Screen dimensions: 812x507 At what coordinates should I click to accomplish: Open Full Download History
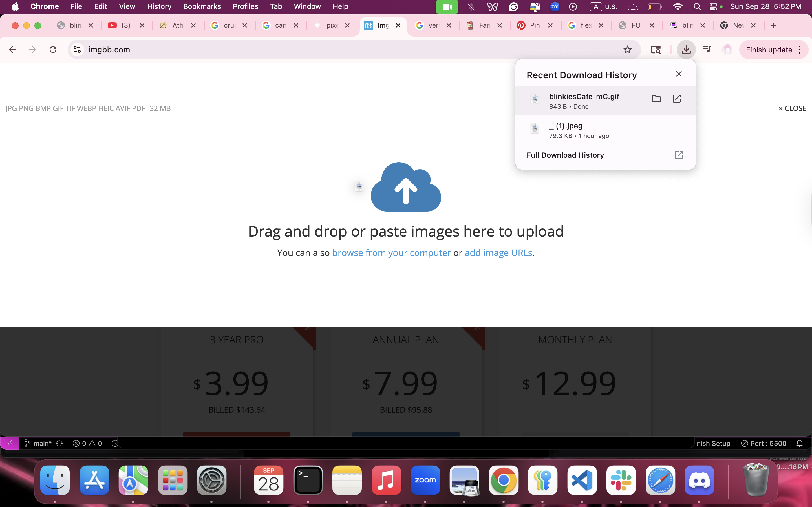point(565,155)
